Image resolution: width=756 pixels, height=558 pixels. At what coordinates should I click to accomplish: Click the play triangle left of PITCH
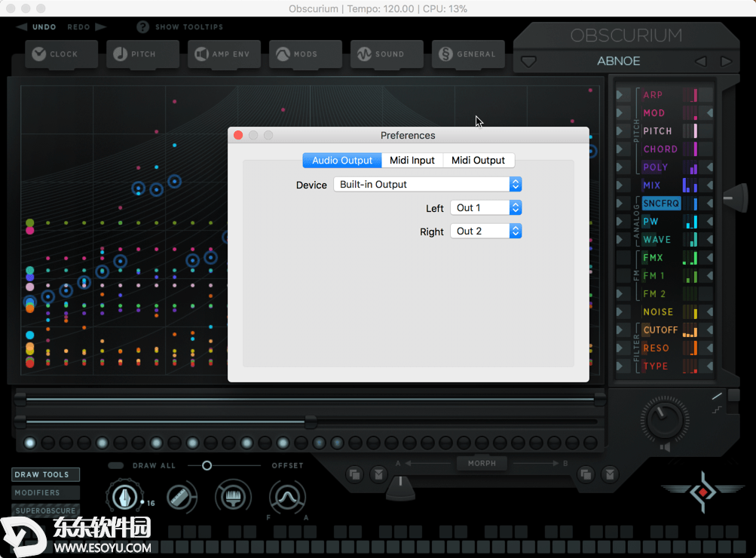[620, 131]
